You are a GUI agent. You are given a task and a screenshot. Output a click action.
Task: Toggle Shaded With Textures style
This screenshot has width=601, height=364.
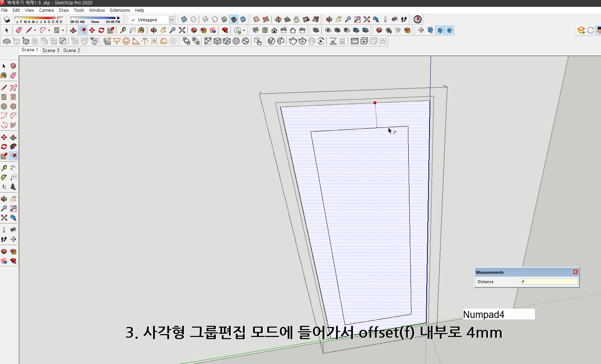234,19
